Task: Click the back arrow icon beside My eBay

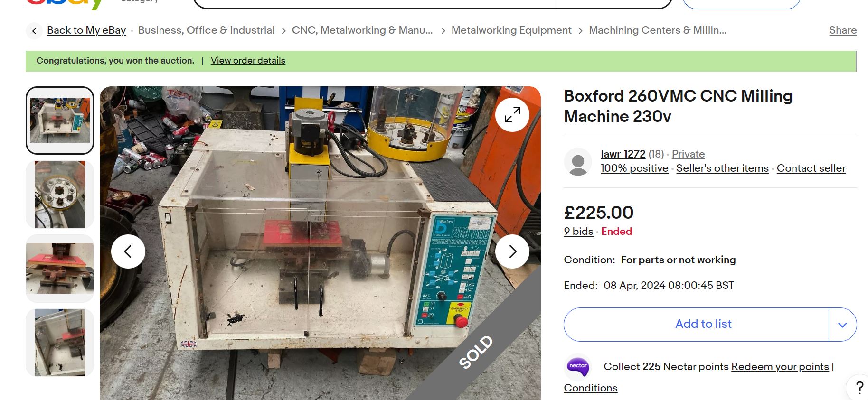Action: (34, 31)
